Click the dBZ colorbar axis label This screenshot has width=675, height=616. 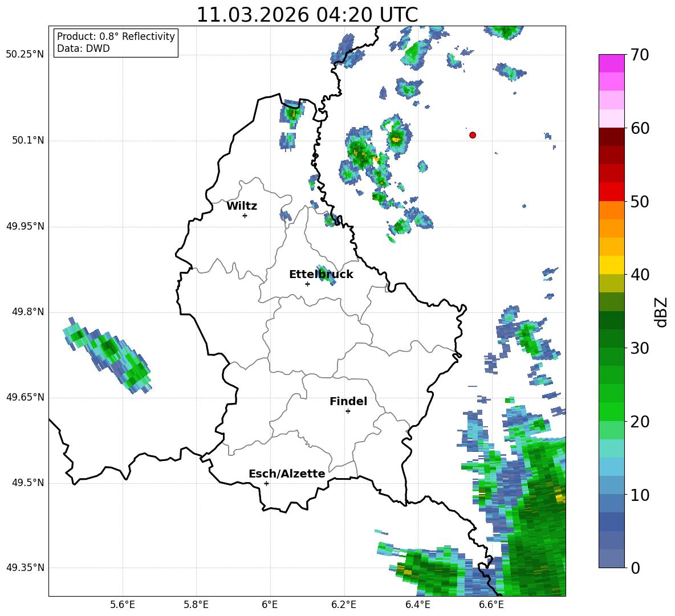[661, 312]
